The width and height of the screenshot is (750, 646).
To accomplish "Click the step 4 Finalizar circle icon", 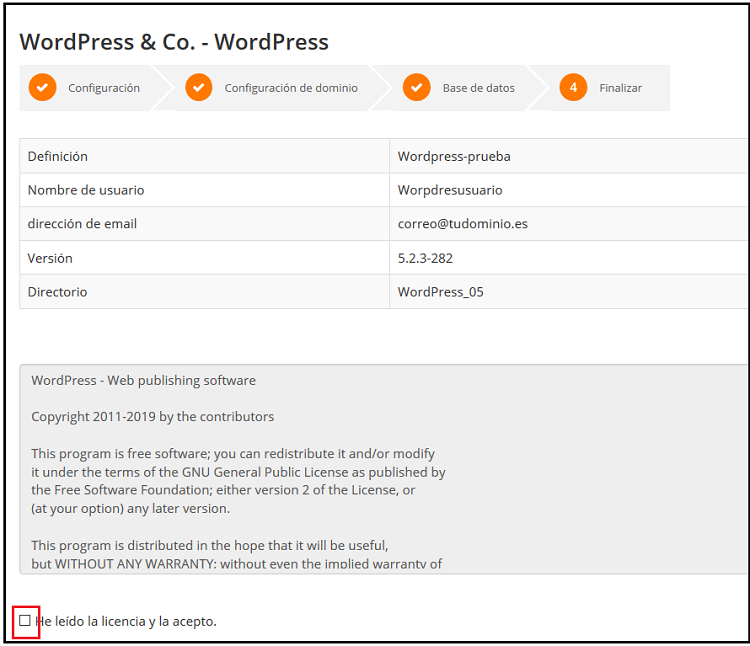I will 573,88.
